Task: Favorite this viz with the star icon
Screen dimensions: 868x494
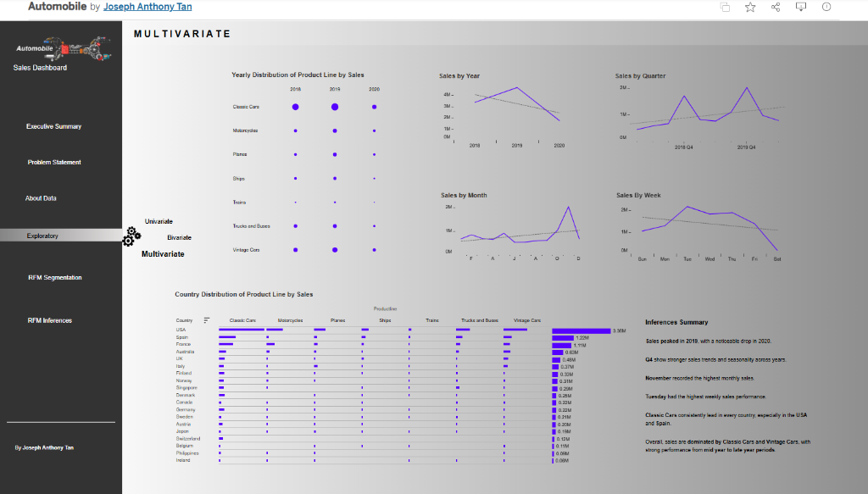Action: click(x=750, y=7)
